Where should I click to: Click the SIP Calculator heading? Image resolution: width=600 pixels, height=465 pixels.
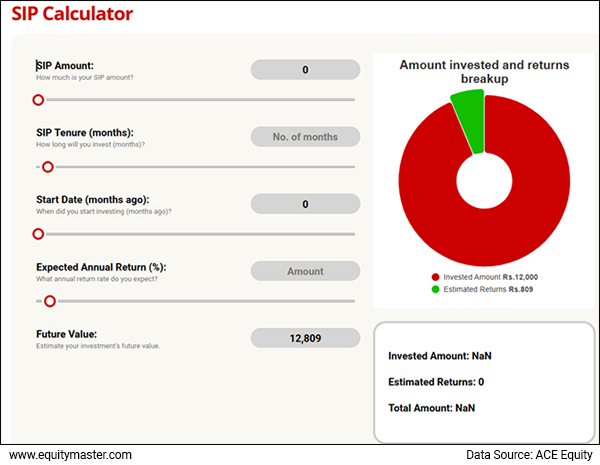point(72,15)
